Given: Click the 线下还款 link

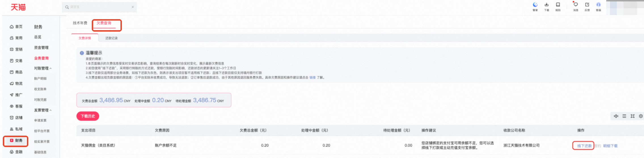Looking at the screenshot, I should point(584,146).
